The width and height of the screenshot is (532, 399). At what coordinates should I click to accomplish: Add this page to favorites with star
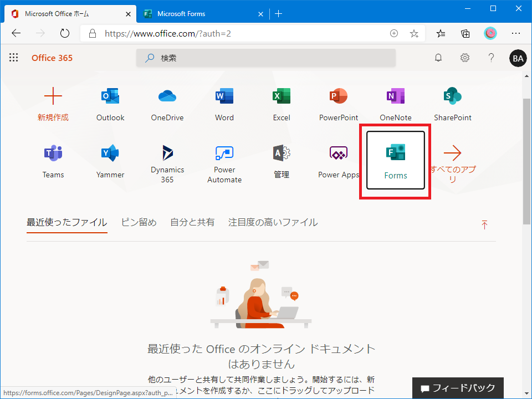click(414, 33)
